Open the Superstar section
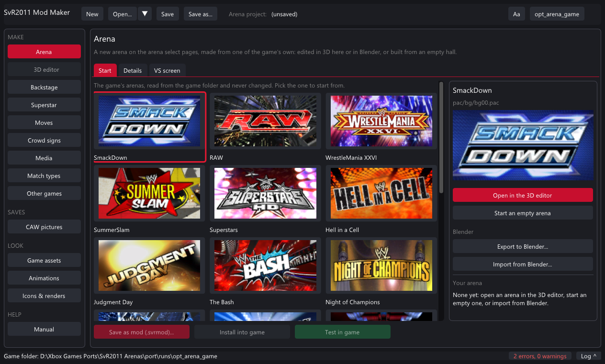This screenshot has width=605, height=364. click(44, 105)
